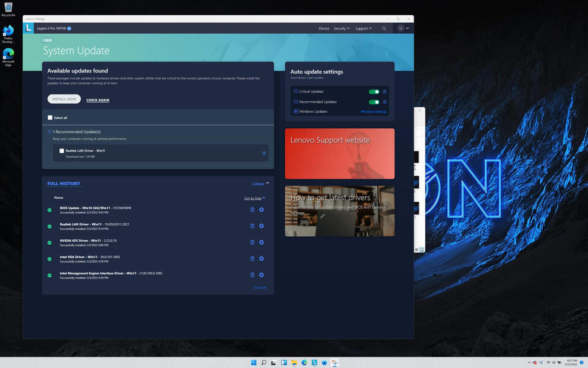Reinstall Intel Management Engine Interface Driver
The height and width of the screenshot is (368, 588).
click(262, 275)
